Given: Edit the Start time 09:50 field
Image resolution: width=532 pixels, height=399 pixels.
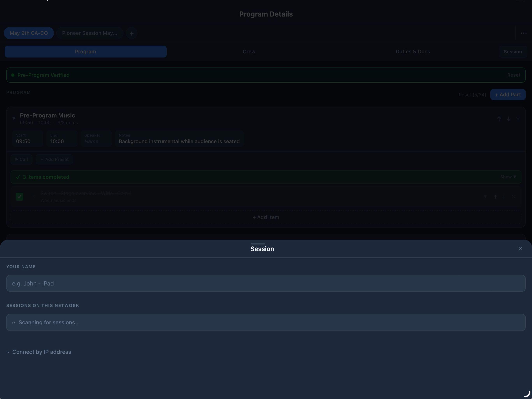Looking at the screenshot, I should coord(28,139).
